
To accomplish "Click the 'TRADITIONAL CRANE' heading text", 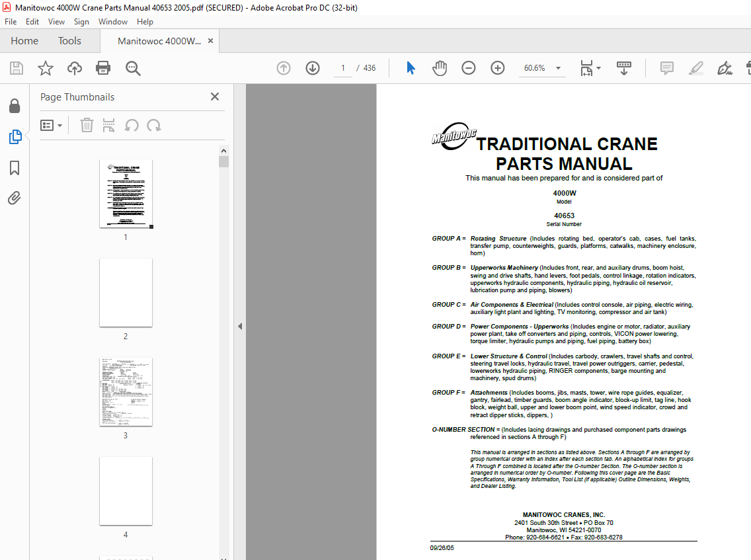I will pyautogui.click(x=567, y=143).
